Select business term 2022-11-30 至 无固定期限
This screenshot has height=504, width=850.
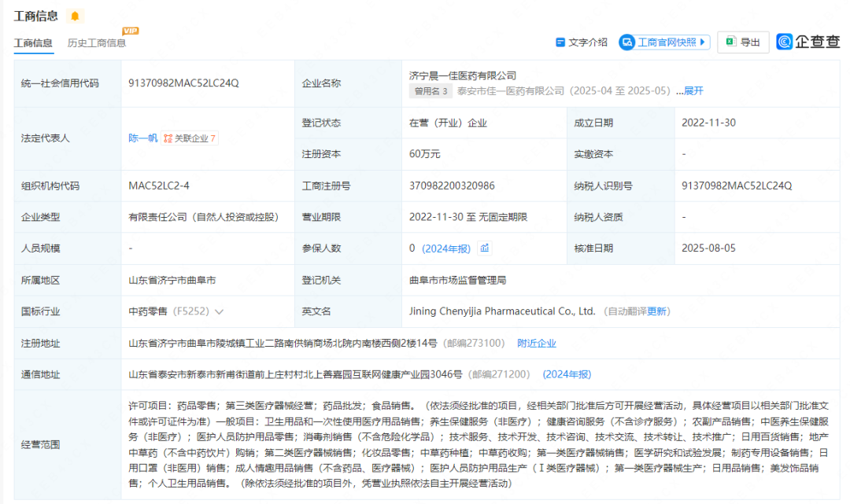click(468, 217)
